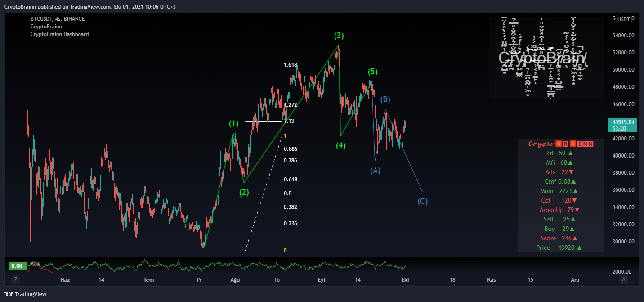
Task: Click the 40000.00 price axis label
Action: pyautogui.click(x=622, y=156)
